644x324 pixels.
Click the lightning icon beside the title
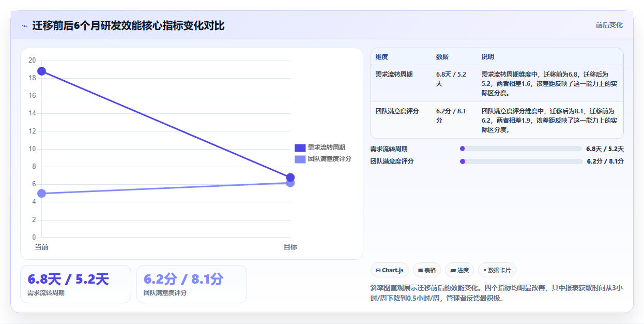coord(24,25)
